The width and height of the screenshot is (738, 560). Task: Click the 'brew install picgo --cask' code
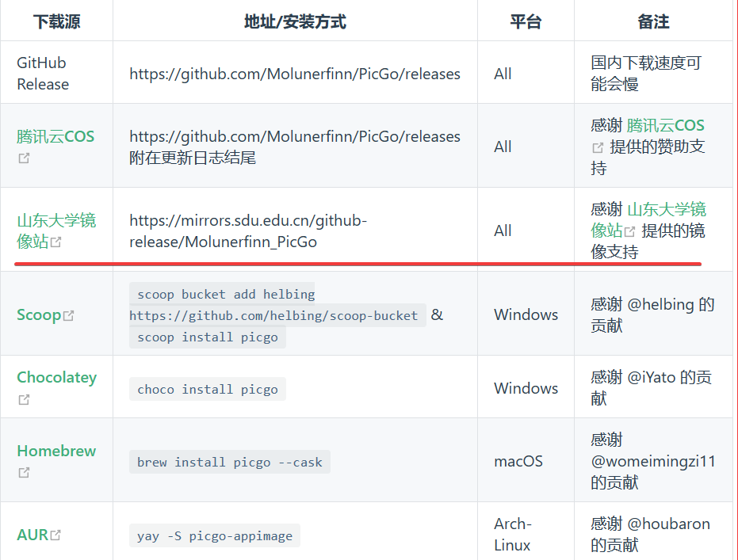pos(230,462)
